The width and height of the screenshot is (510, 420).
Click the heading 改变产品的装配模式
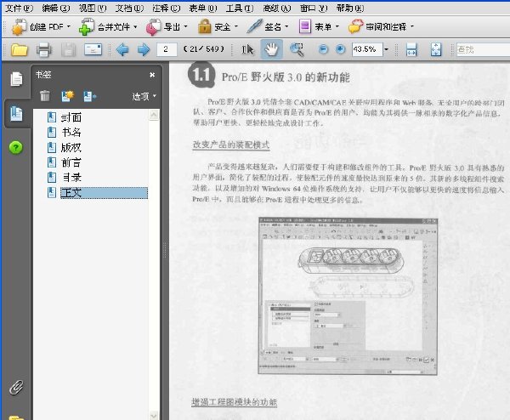231,145
